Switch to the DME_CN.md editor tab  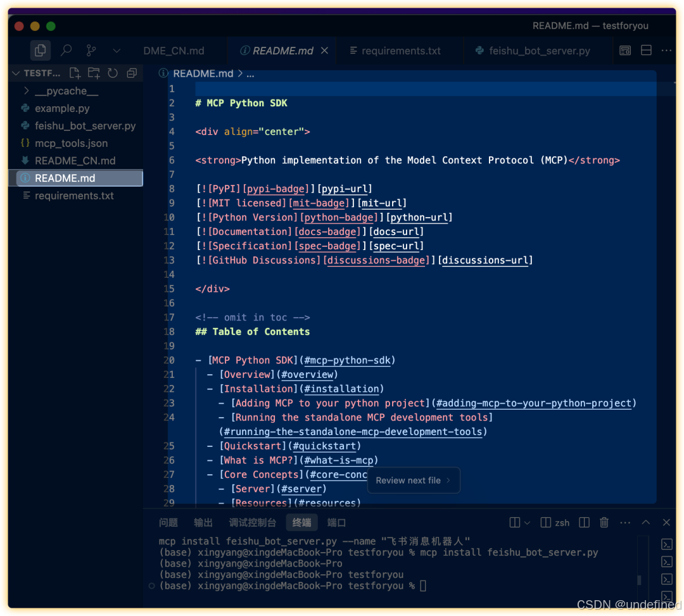(x=174, y=51)
